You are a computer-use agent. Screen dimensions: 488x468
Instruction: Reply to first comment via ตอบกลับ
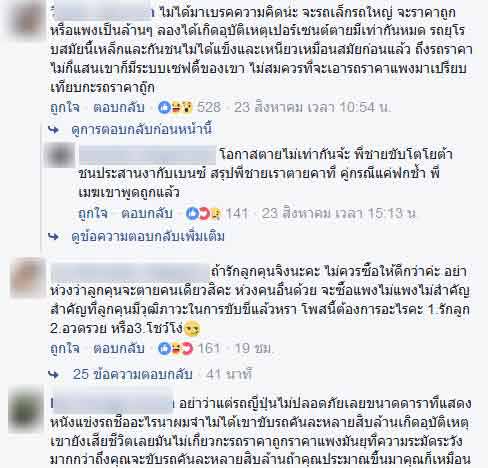[x=119, y=107]
